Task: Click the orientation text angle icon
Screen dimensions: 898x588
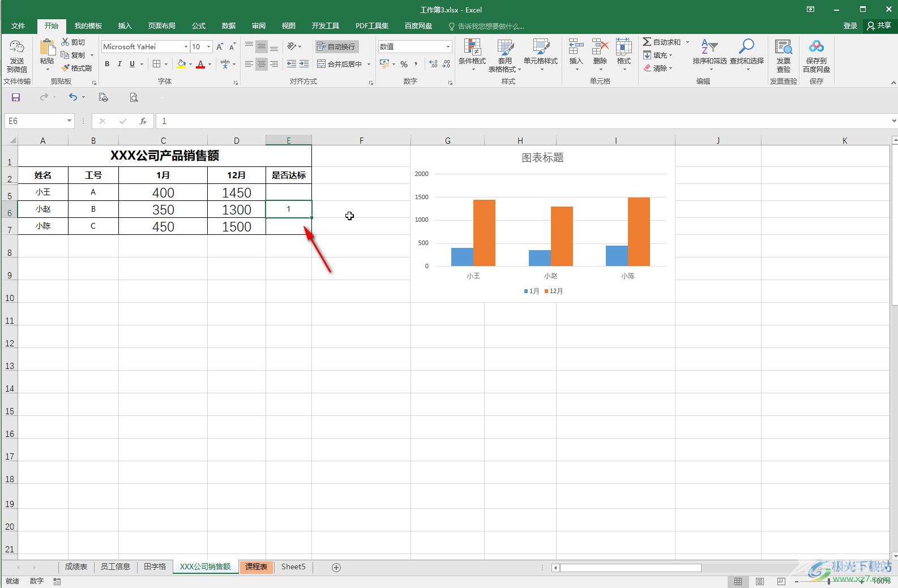Action: (x=292, y=46)
